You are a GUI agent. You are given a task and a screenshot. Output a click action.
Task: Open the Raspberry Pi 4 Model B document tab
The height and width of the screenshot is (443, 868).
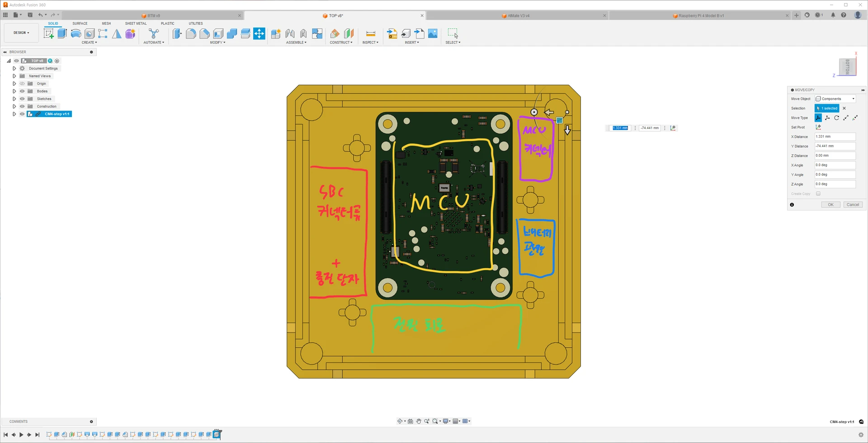700,16
